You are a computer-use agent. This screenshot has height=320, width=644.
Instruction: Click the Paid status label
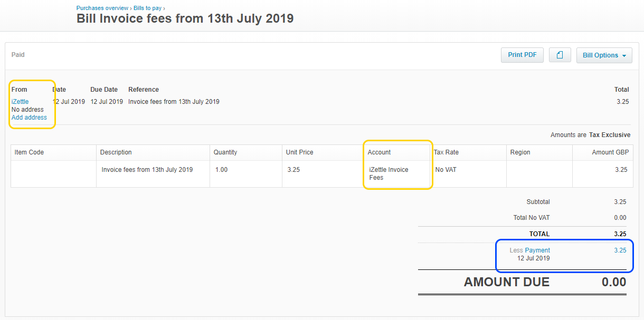pyautogui.click(x=18, y=55)
